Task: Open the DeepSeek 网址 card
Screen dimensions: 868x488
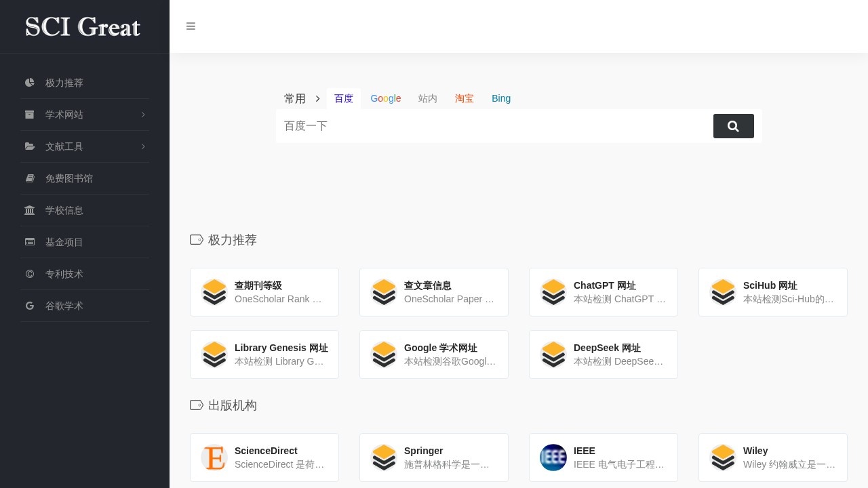Action: [x=604, y=354]
